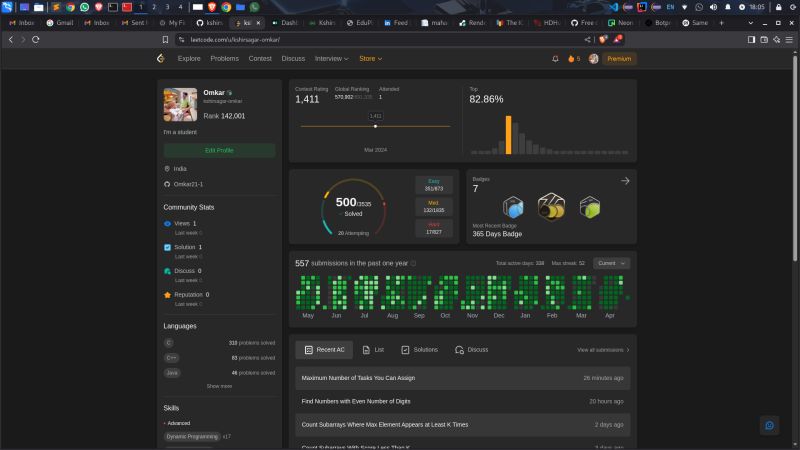Open the Omkar21-1 GitHub link
800x450 pixels.
click(188, 184)
